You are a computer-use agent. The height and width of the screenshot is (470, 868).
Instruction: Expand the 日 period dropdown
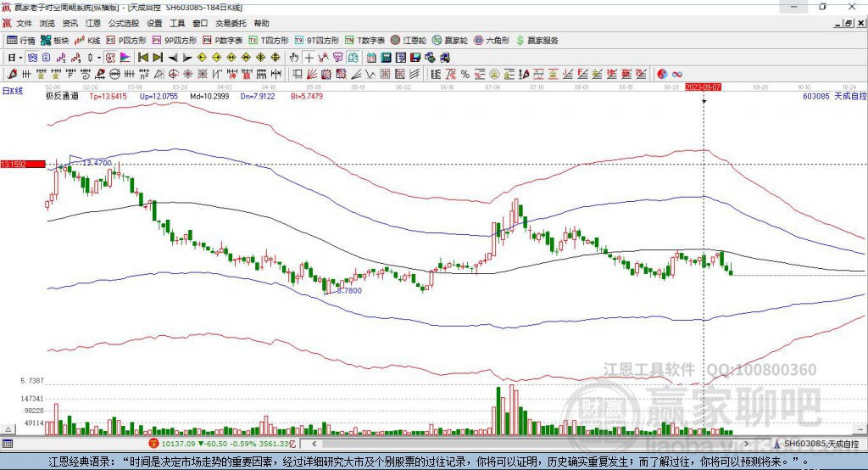(x=20, y=58)
